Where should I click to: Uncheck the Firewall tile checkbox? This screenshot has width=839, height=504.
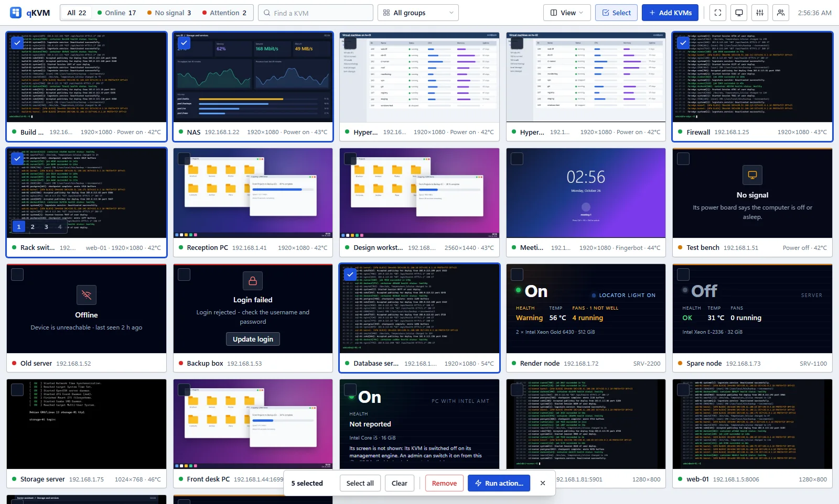tap(683, 42)
